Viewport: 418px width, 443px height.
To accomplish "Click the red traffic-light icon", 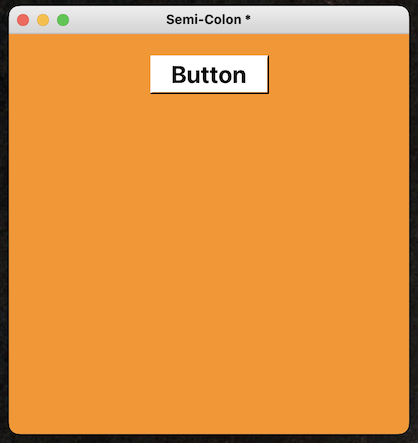I will pyautogui.click(x=23, y=20).
